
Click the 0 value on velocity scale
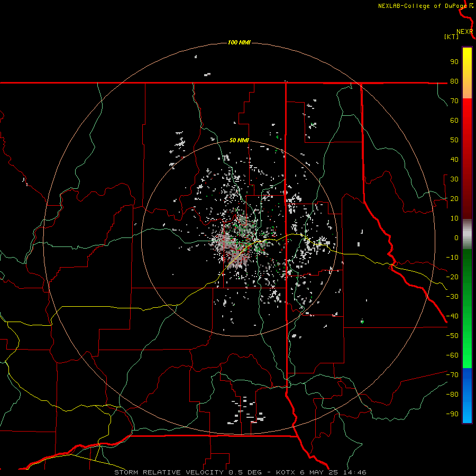pyautogui.click(x=456, y=238)
